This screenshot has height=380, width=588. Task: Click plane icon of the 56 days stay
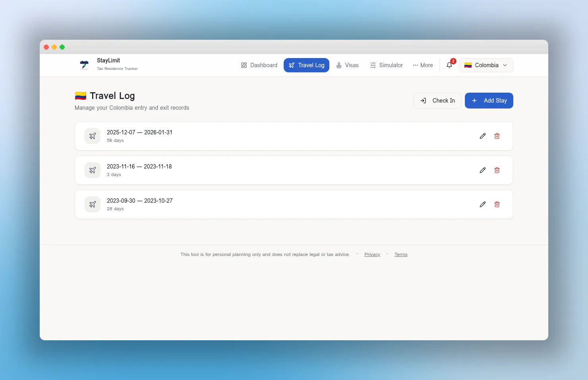pos(93,136)
